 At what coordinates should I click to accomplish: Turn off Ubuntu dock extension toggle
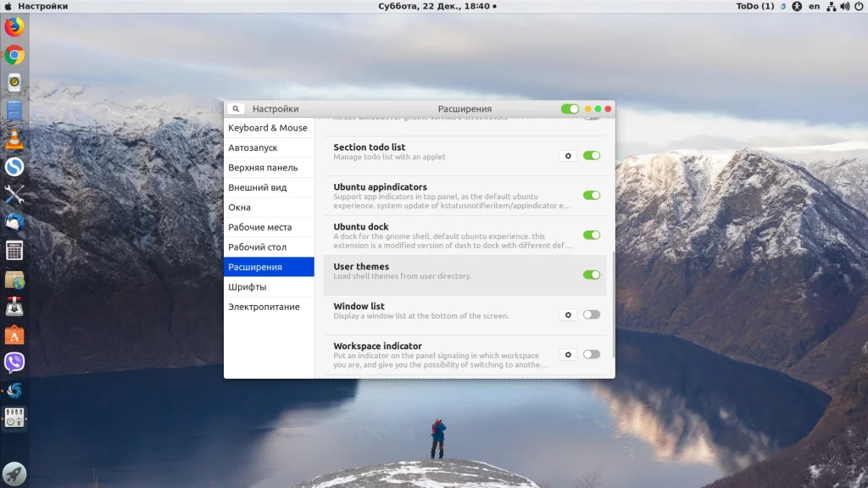[x=591, y=236]
